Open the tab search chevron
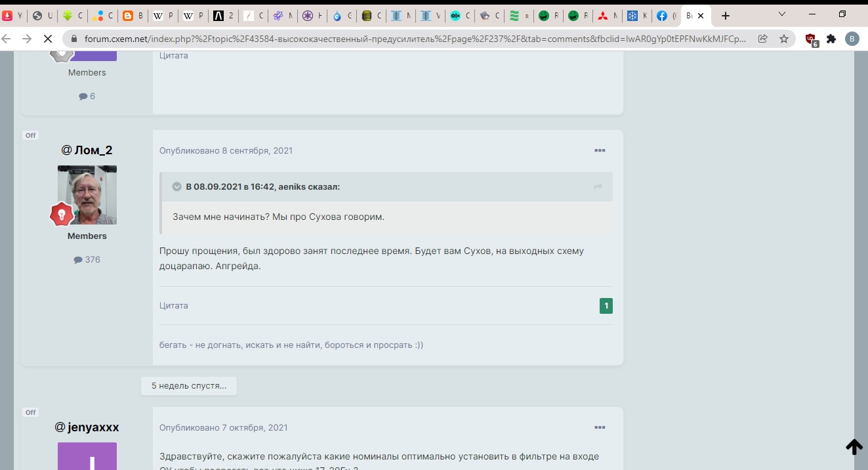This screenshot has height=470, width=868. pyautogui.click(x=782, y=14)
